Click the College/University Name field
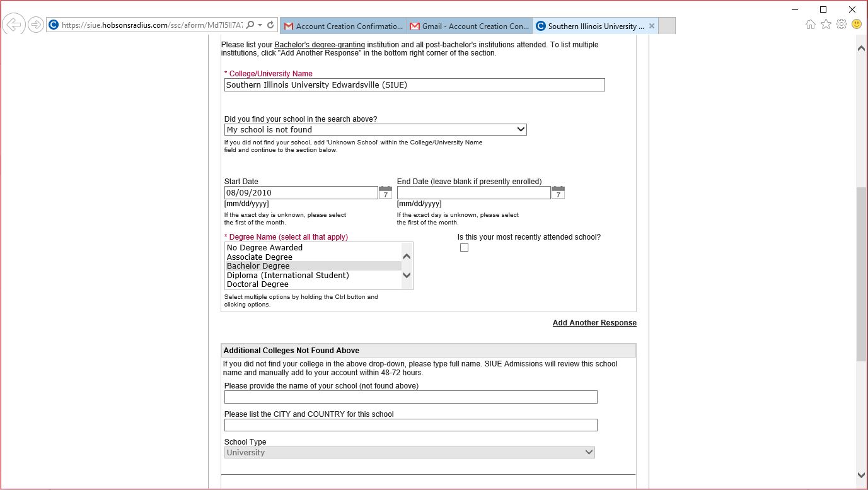Image resolution: width=868 pixels, height=490 pixels. point(414,85)
